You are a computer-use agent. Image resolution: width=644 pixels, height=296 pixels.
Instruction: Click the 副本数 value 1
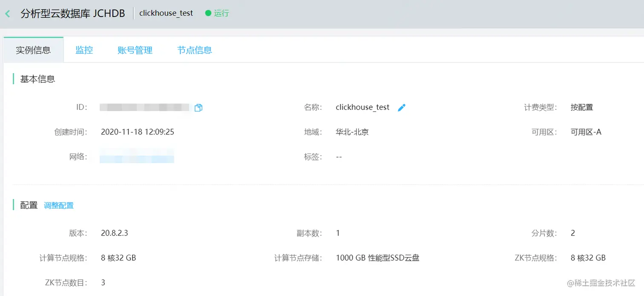click(x=338, y=233)
